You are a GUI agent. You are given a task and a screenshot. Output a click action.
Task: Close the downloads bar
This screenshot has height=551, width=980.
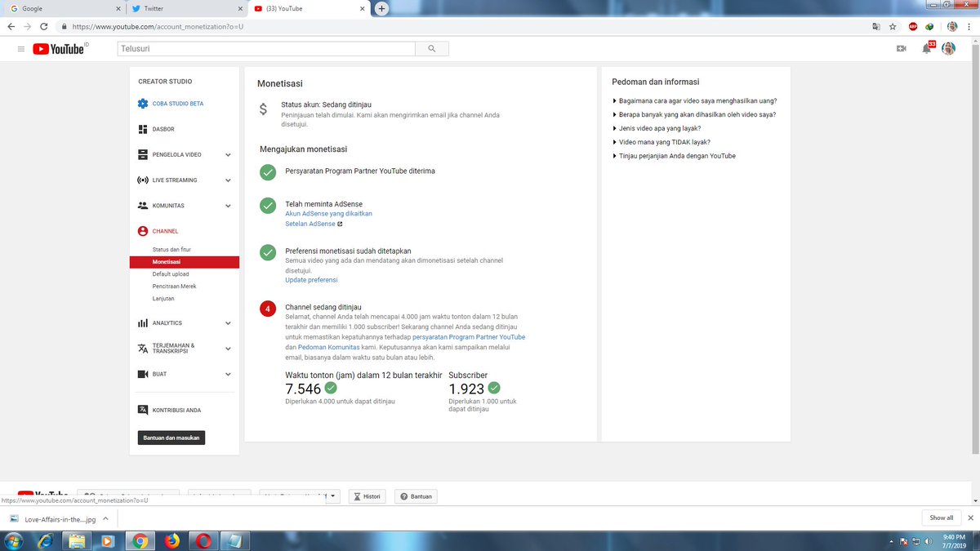[x=970, y=518]
